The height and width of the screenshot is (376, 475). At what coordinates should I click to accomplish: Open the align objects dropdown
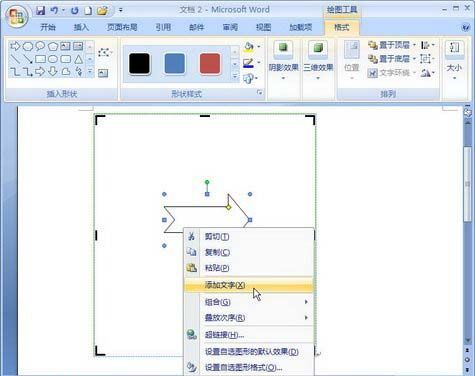[428, 45]
